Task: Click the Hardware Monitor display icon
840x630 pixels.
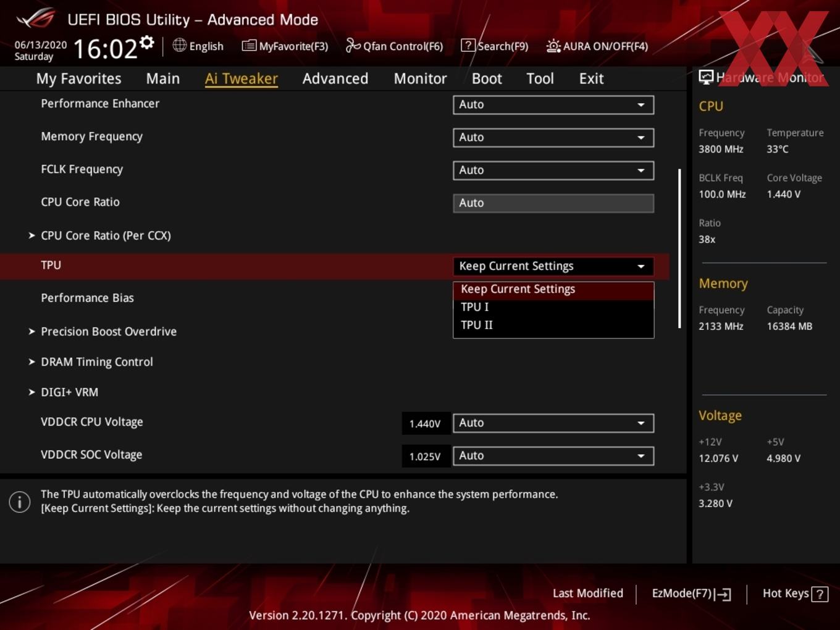Action: (706, 77)
